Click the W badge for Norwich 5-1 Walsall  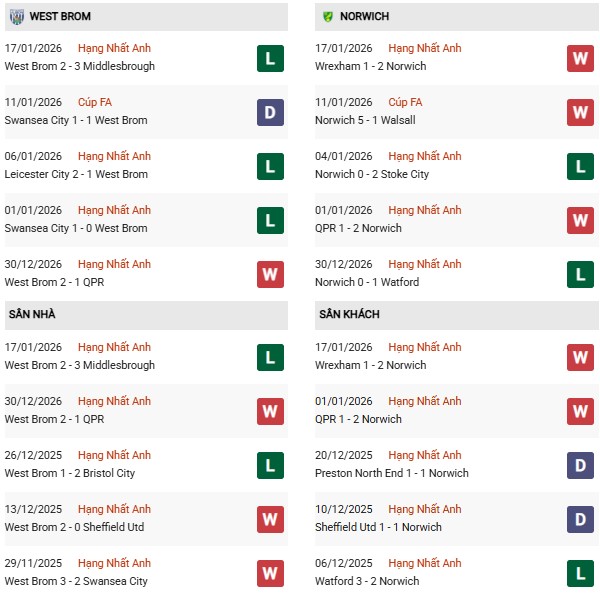point(580,112)
